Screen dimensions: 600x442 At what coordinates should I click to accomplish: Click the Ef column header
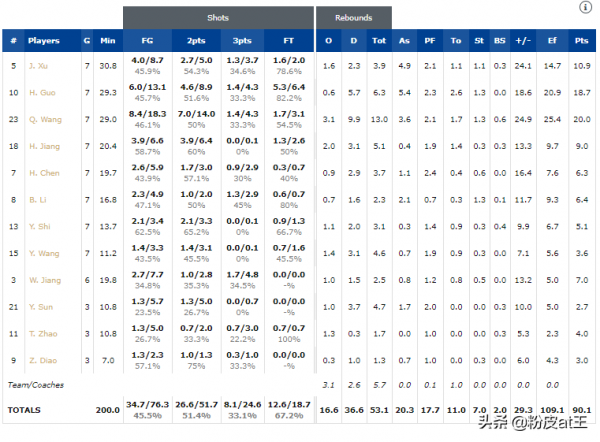pos(552,41)
